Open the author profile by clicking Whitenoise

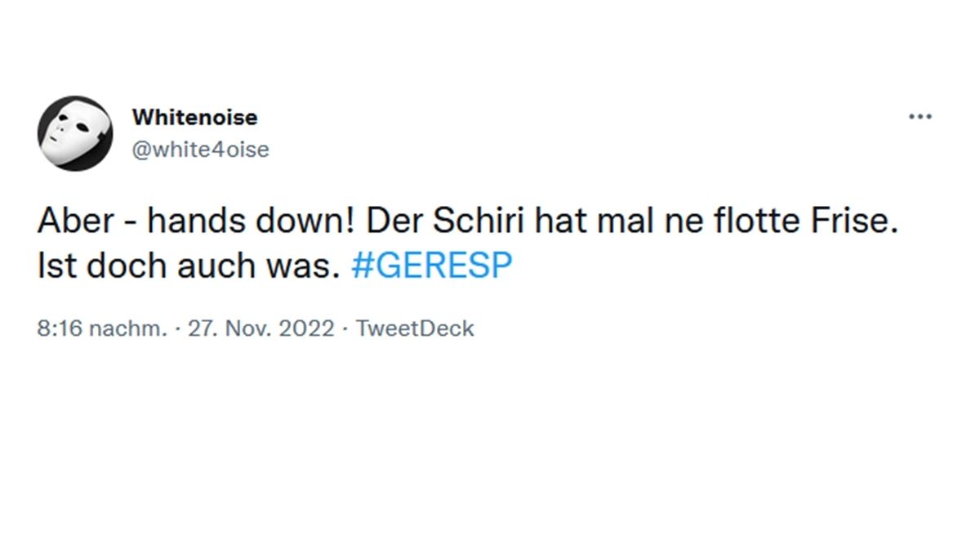[195, 117]
